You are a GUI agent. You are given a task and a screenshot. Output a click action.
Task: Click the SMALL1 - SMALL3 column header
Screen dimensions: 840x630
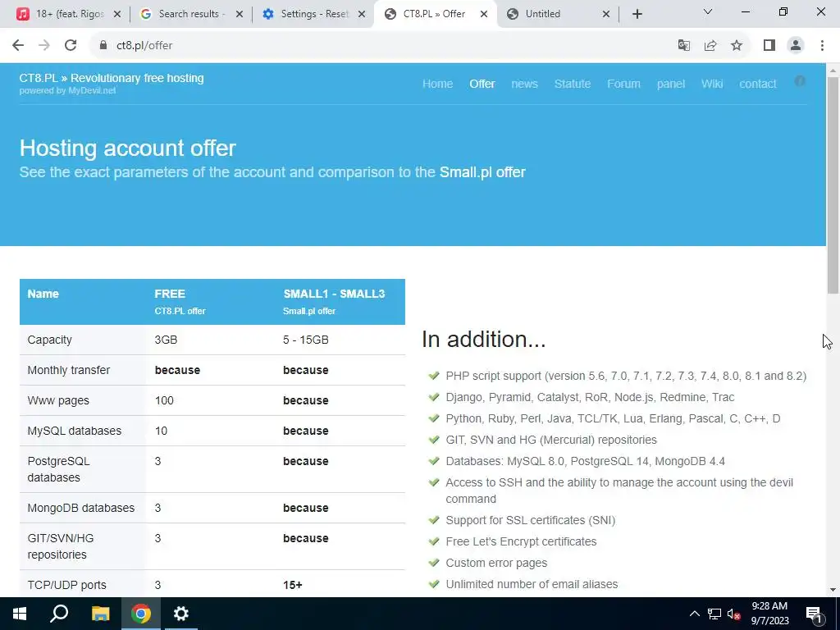(x=334, y=294)
